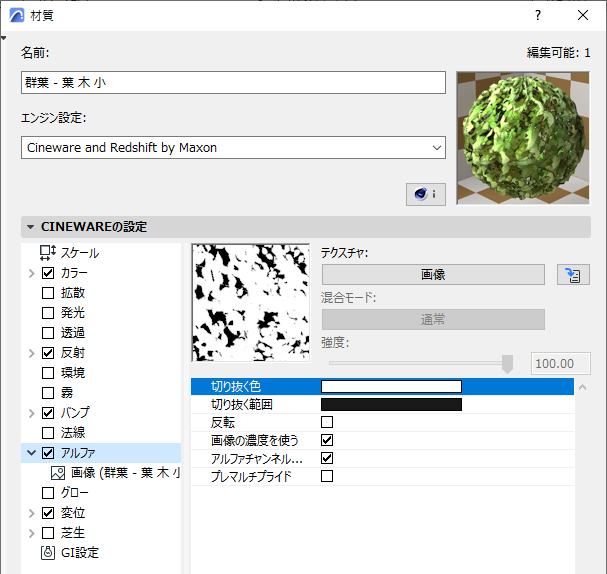Viewport: 607px width, 574px height.
Task: Select the 環境 label in channel list
Action: [73, 373]
